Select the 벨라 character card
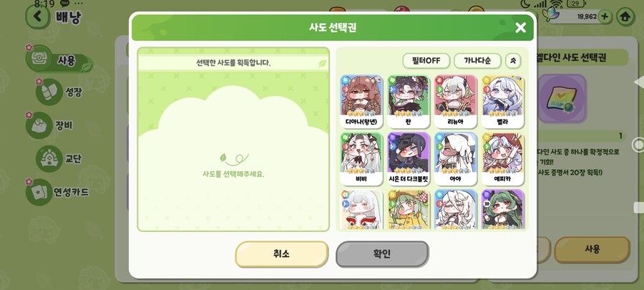Viewport: 644px width, 290px height. pos(503,102)
